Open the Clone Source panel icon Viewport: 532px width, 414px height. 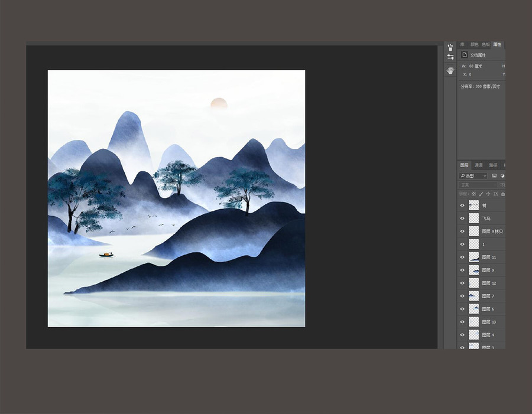point(450,70)
